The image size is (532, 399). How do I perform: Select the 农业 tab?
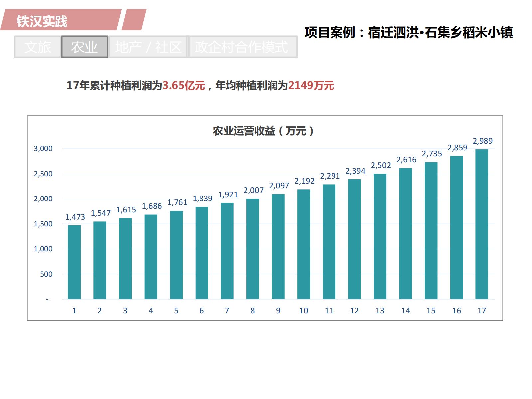tap(84, 47)
